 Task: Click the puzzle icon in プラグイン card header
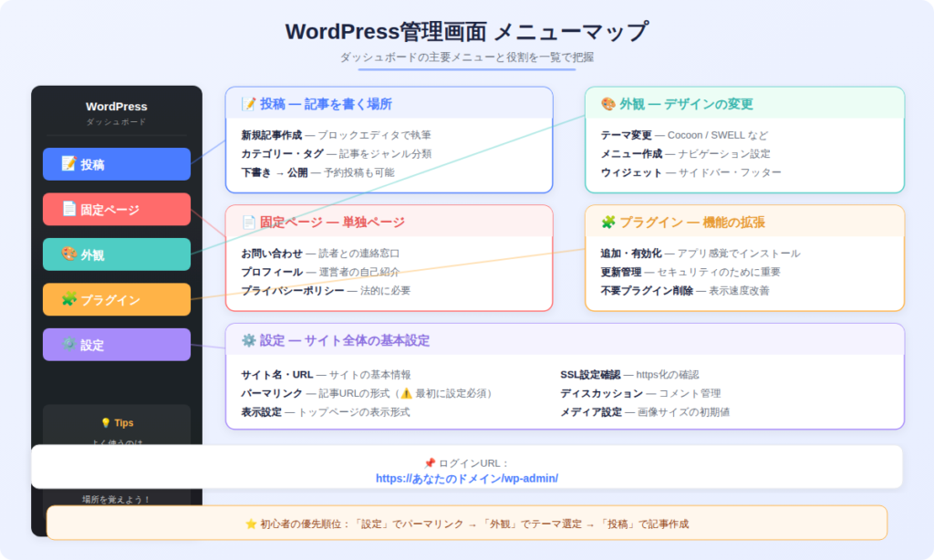(608, 222)
